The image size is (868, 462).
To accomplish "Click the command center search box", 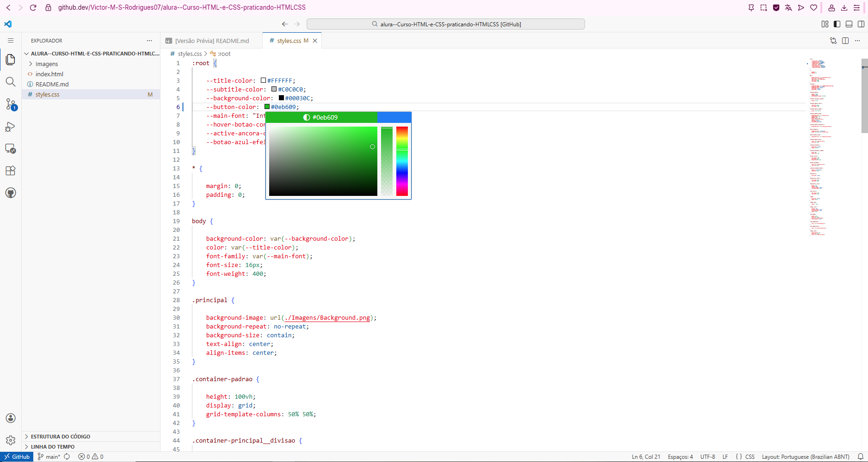I will point(445,24).
